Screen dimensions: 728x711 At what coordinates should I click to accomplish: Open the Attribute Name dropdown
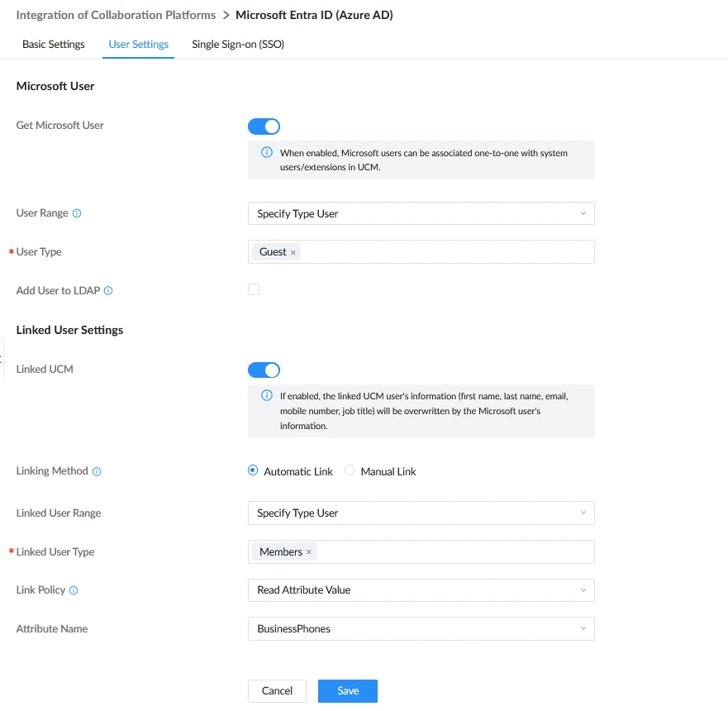click(x=421, y=629)
